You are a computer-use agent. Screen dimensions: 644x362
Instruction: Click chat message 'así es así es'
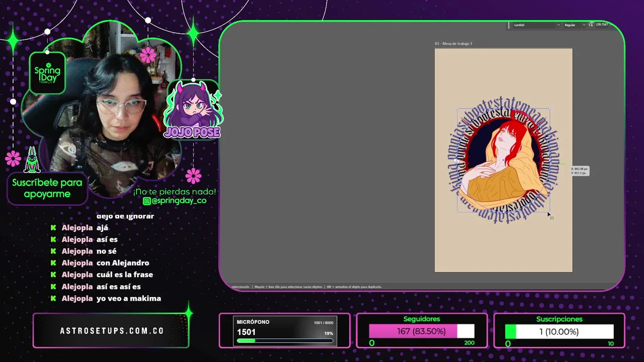click(x=119, y=287)
